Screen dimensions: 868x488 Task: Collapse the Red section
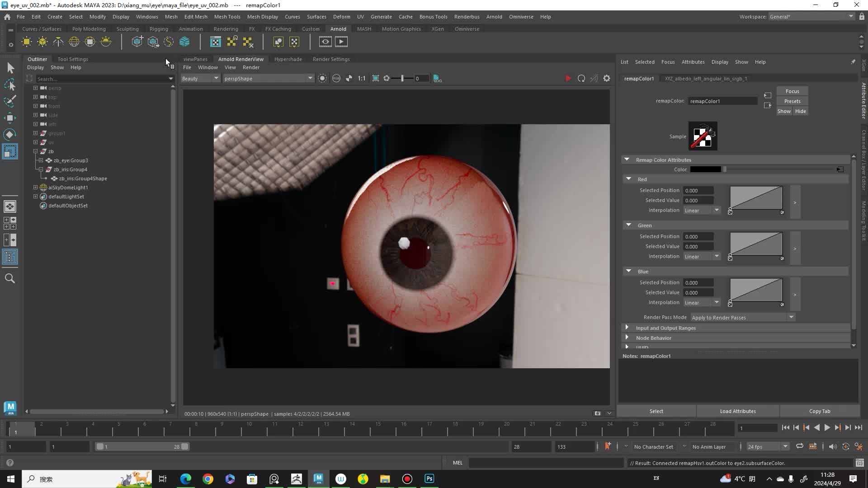628,179
